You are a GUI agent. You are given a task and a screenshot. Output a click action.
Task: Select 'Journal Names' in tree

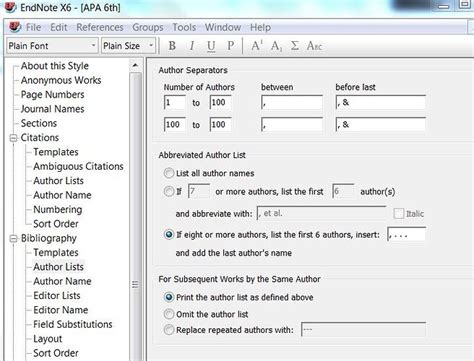pyautogui.click(x=52, y=109)
